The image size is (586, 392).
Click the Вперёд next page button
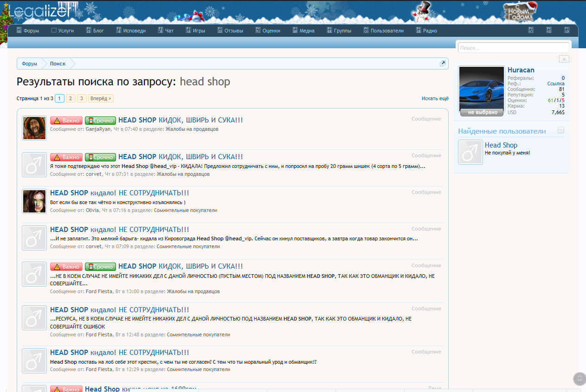coord(101,98)
